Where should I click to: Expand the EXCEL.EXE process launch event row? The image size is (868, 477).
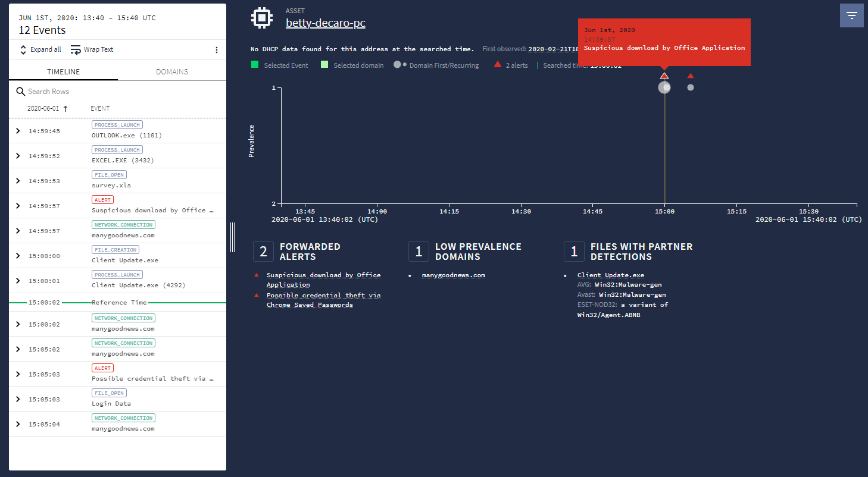pos(17,156)
